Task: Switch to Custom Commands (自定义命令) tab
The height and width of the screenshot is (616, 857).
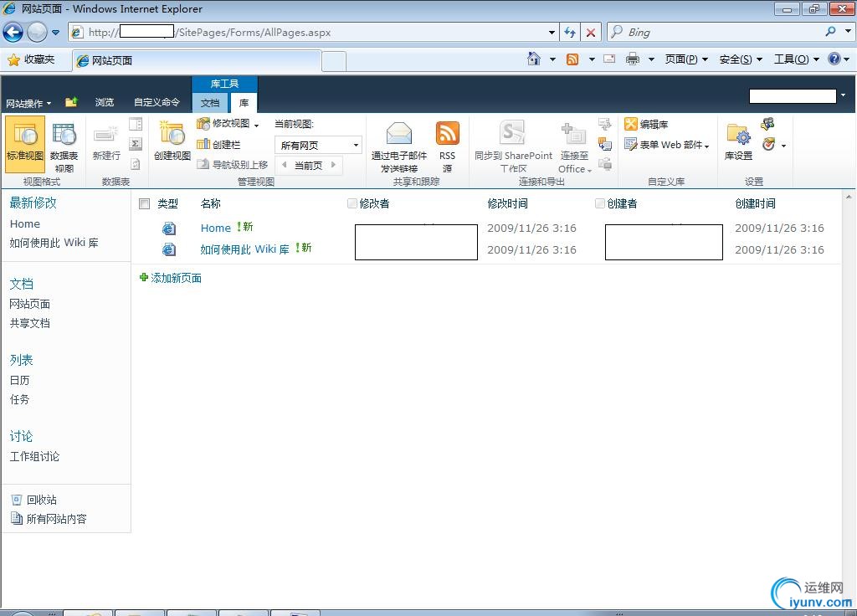Action: pyautogui.click(x=157, y=102)
